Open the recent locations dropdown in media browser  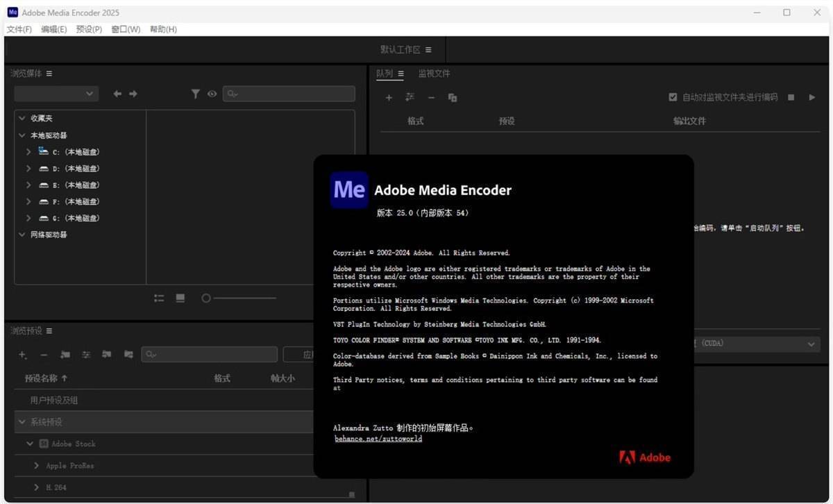click(56, 94)
